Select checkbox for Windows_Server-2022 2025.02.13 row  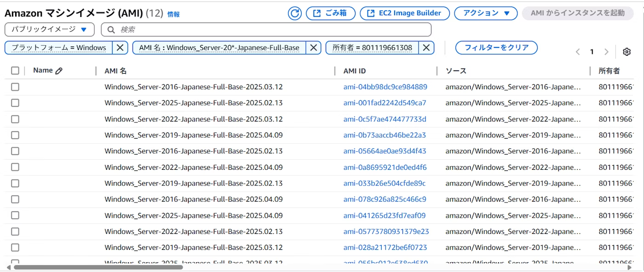tap(15, 231)
